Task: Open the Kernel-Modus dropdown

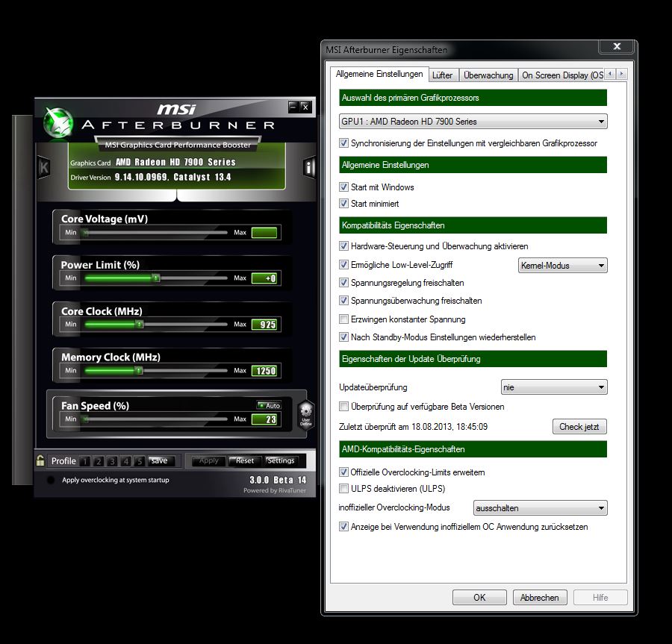Action: point(563,266)
